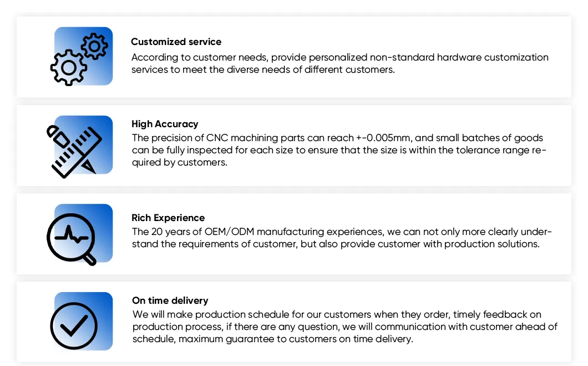Open the On time delivery heading
The image size is (588, 366).
(170, 300)
